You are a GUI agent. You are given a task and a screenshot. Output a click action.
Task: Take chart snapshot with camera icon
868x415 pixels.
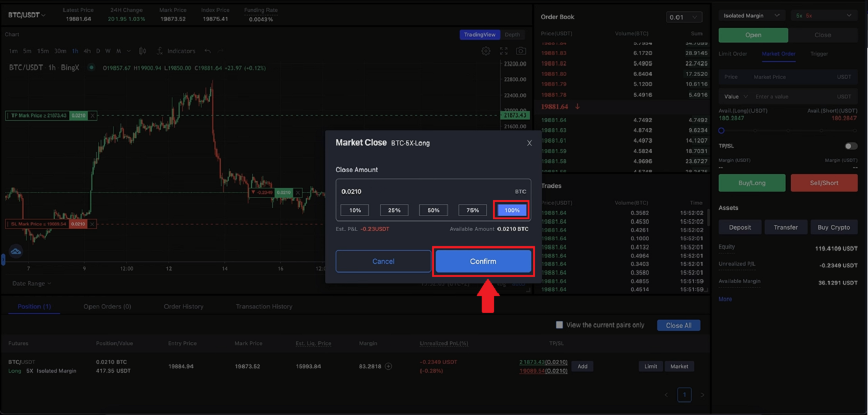[521, 51]
